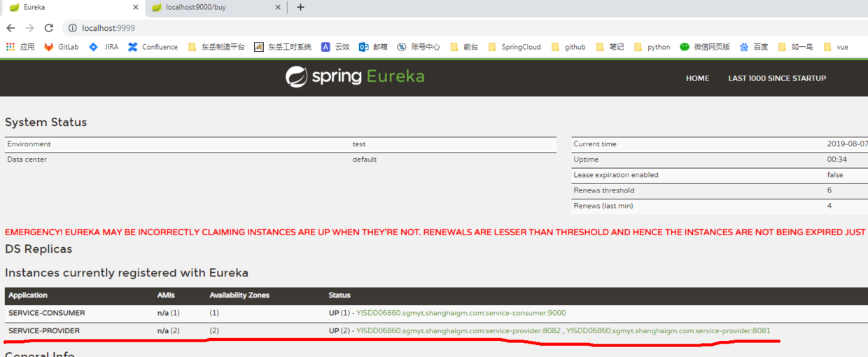Viewport: 868px width, 357px height.
Task: Select the SERVICE-CONSUMER application cell
Action: coord(47,313)
